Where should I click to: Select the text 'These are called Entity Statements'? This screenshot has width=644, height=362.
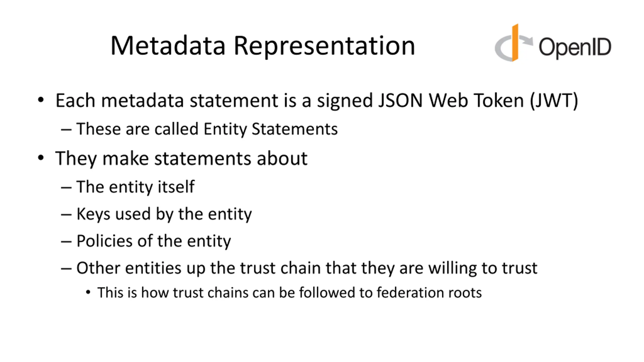[x=207, y=129]
